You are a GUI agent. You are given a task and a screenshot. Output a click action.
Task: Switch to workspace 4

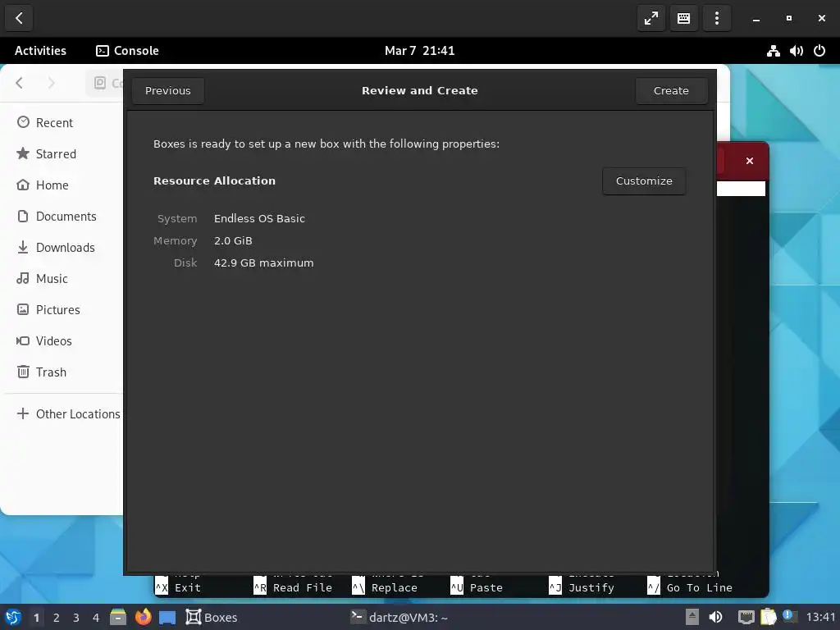(95, 618)
